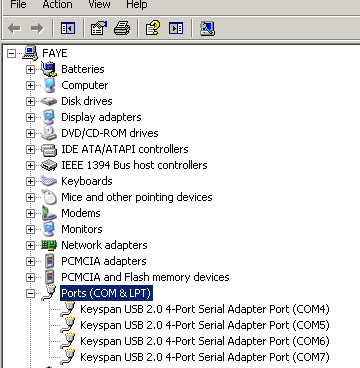Click the Monitors category icon
Image resolution: width=360 pixels, height=368 pixels.
(x=49, y=229)
